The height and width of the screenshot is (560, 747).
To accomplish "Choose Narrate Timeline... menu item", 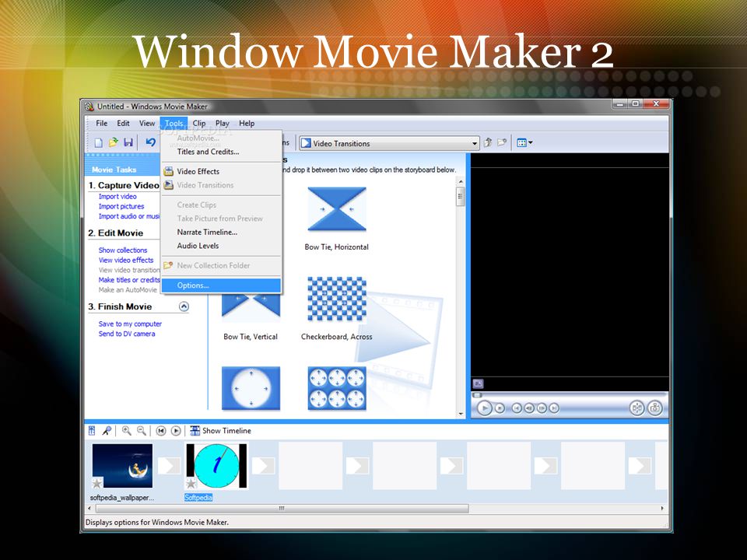I will 221,233.
